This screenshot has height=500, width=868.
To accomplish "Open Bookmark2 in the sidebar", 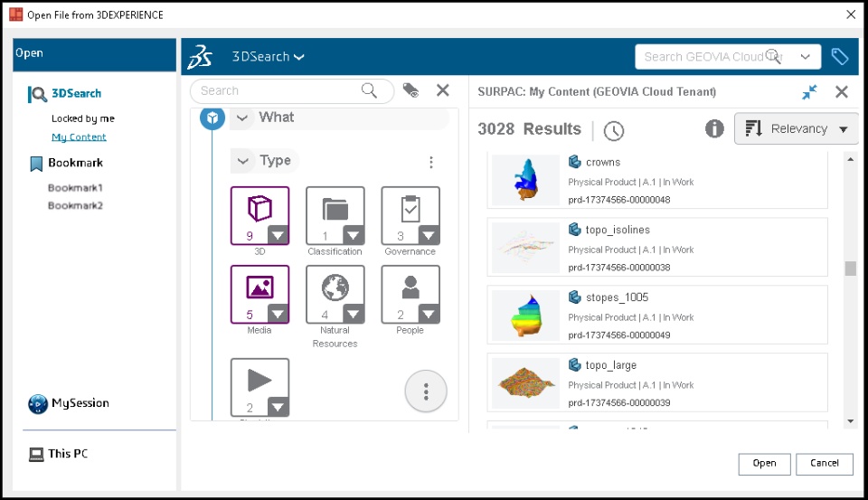I will (75, 205).
